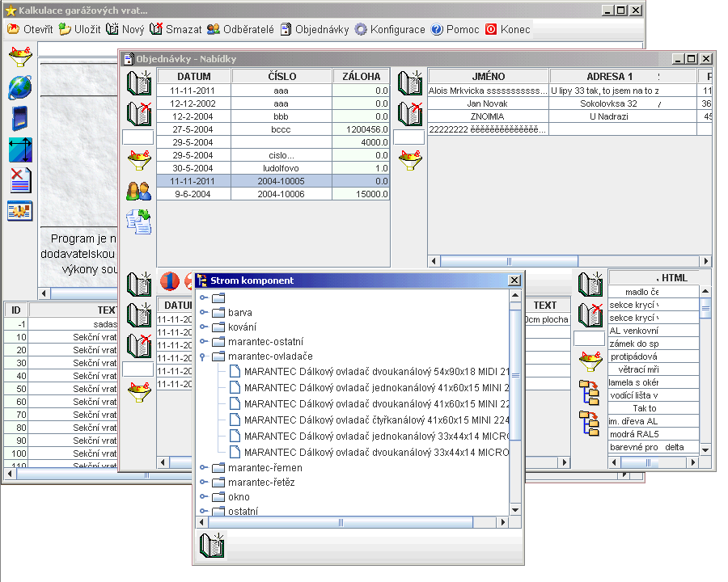Viewport: 728px width, 582px height.
Task: Expand the barva folder node
Action: [203, 312]
